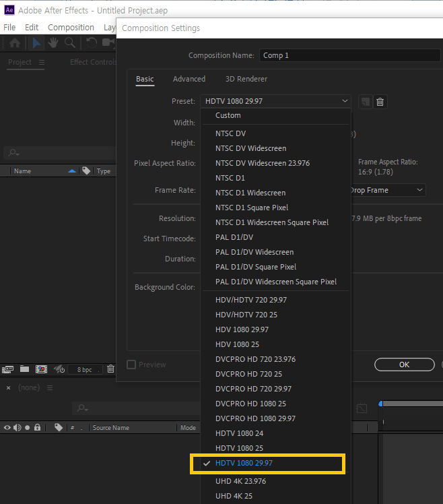This screenshot has width=443, height=504.
Task: Open the Preset dropdown
Action: (275, 101)
